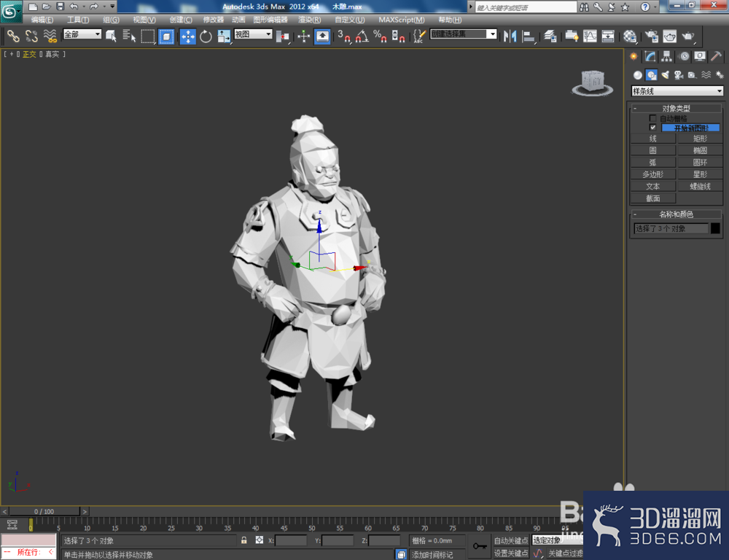
Task: Click the Select and Link chain icon
Action: pos(13,36)
